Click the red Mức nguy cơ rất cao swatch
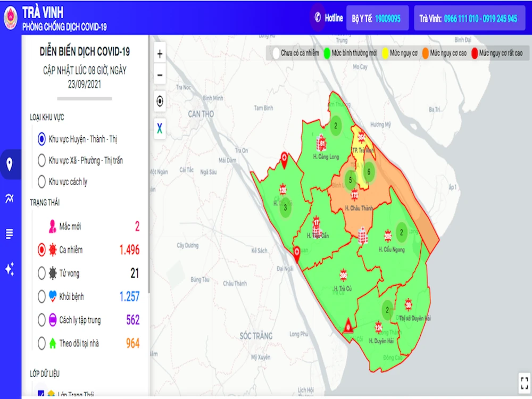 474,53
